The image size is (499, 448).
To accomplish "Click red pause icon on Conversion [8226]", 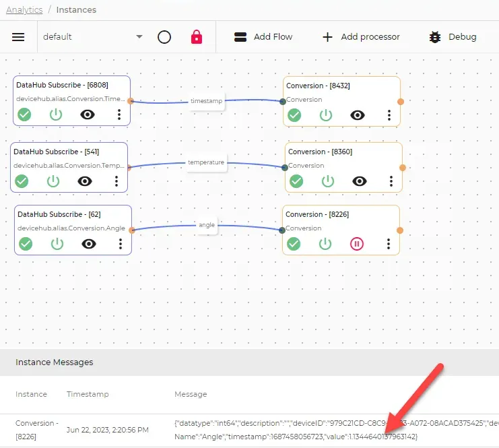I will pos(357,244).
